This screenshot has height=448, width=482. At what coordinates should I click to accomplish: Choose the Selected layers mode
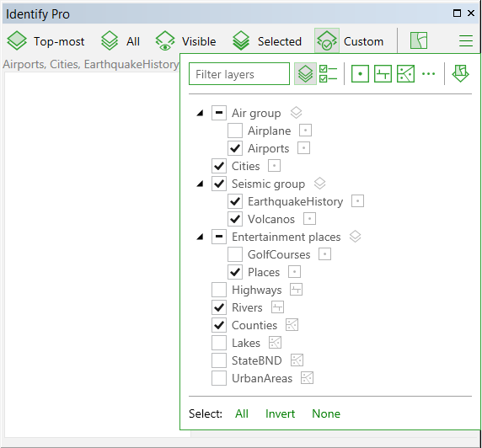[267, 41]
